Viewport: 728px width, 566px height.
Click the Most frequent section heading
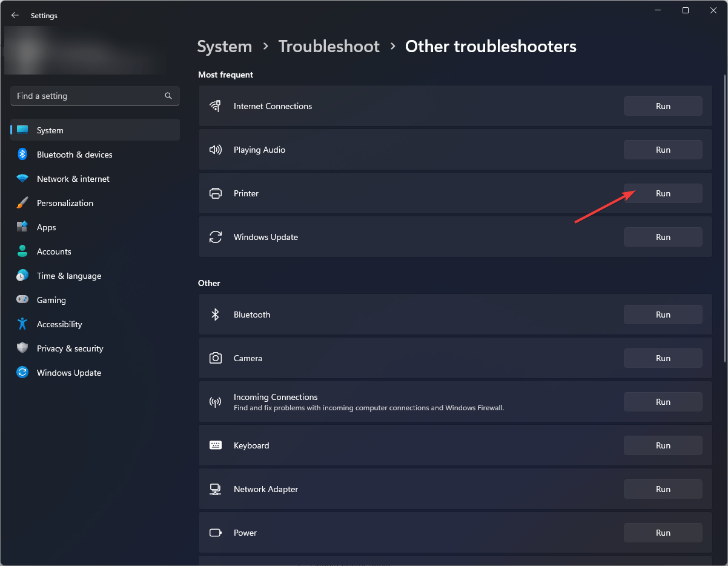[x=225, y=75]
